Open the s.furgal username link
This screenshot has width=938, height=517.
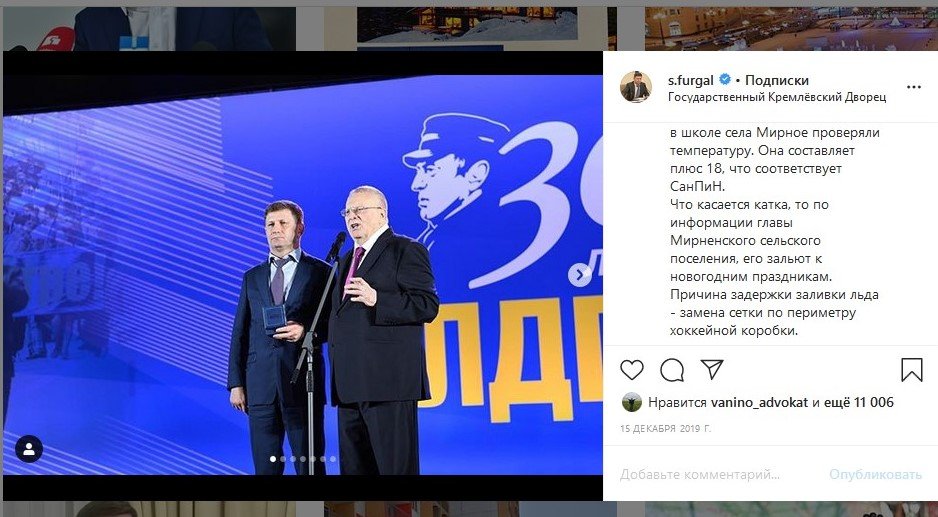point(692,80)
